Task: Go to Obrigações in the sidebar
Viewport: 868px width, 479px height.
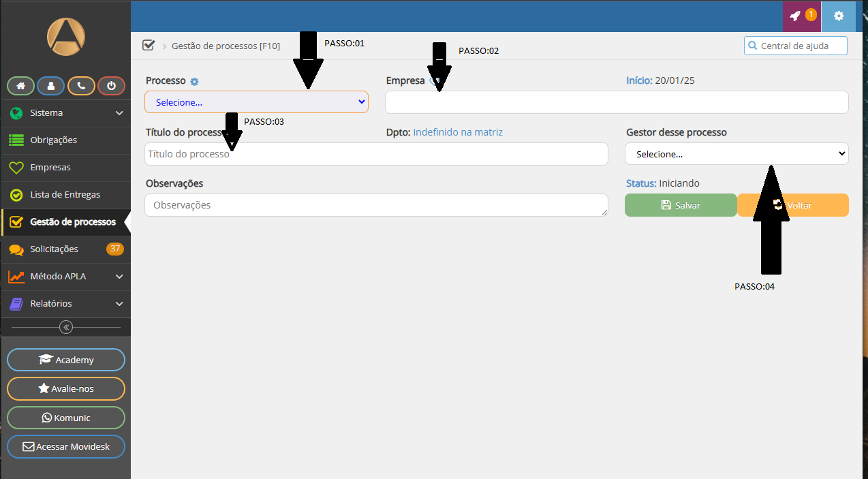Action: (53, 140)
